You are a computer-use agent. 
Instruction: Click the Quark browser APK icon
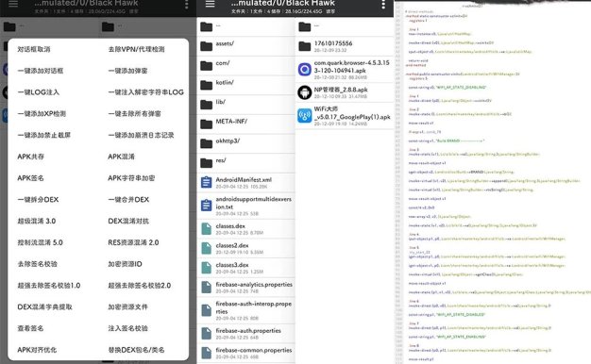[305, 69]
